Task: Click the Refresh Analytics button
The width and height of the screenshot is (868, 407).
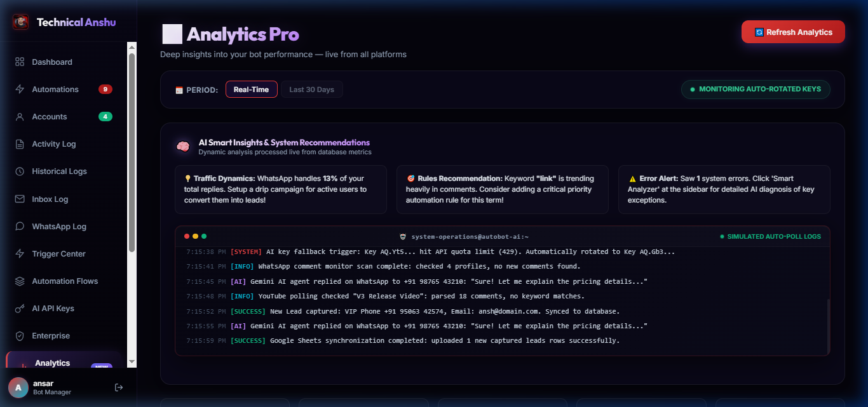Action: click(793, 32)
